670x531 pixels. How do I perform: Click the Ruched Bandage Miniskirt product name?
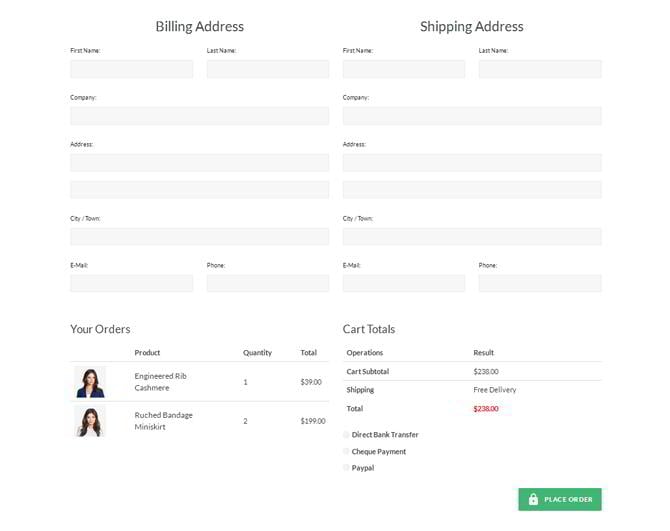(163, 421)
